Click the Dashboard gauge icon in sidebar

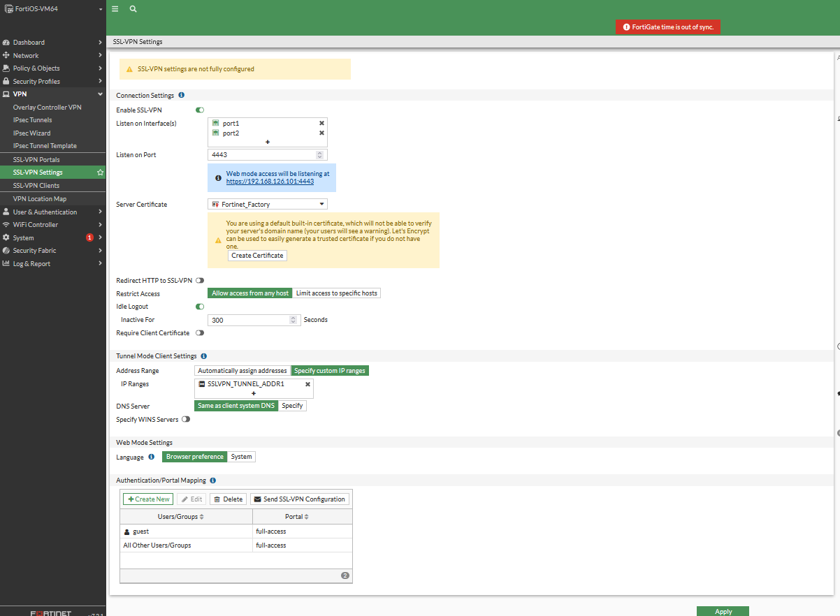coord(6,43)
